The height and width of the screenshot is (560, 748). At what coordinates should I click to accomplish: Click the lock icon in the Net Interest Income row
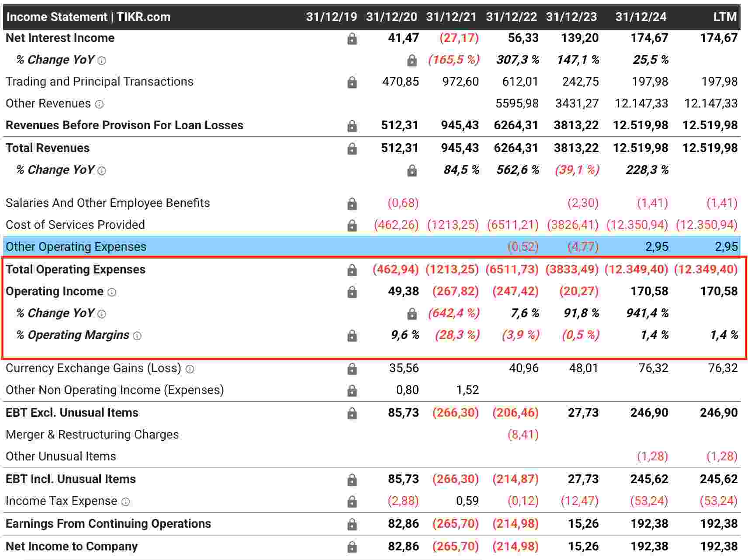(352, 39)
